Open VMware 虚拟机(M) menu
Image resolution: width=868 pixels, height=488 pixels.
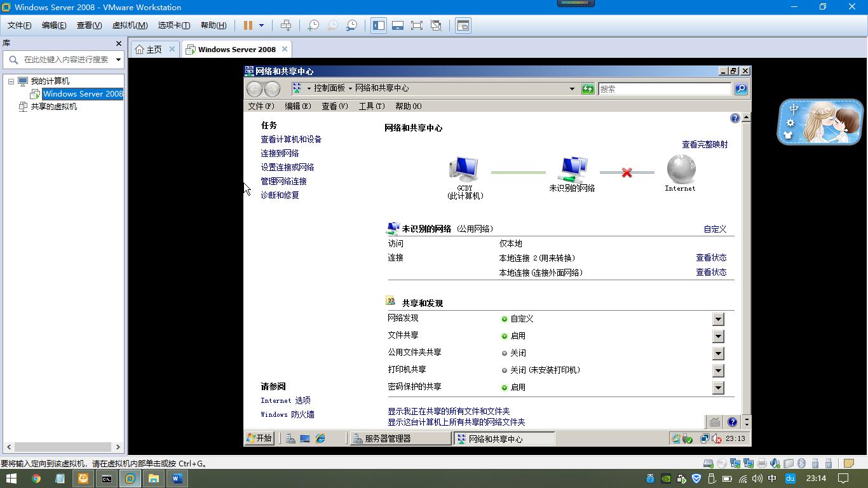(130, 25)
